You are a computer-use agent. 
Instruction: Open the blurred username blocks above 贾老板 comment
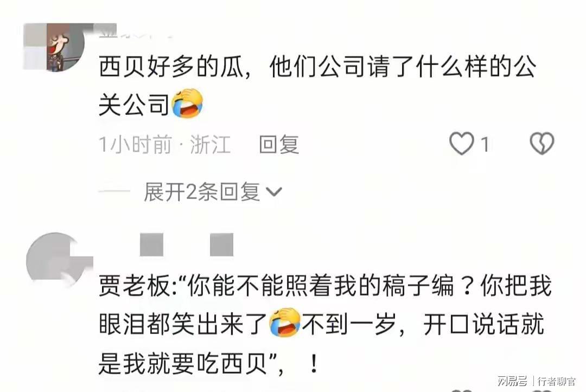pos(187,245)
